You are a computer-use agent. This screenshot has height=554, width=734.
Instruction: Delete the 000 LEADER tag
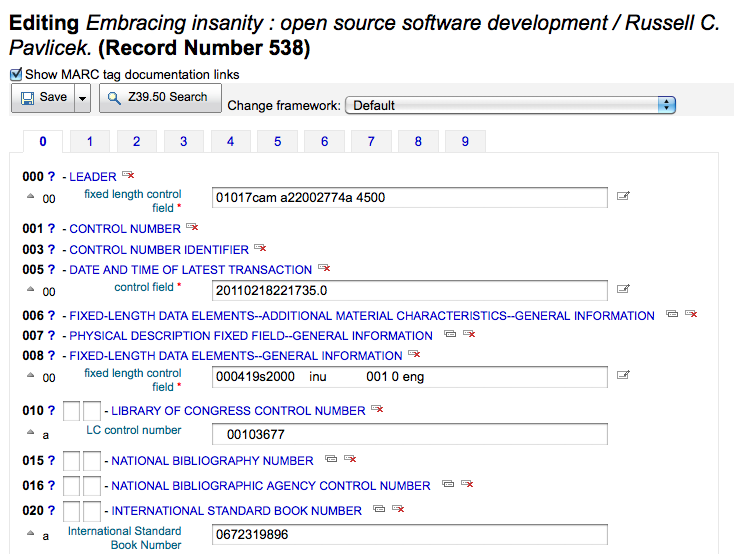128,177
